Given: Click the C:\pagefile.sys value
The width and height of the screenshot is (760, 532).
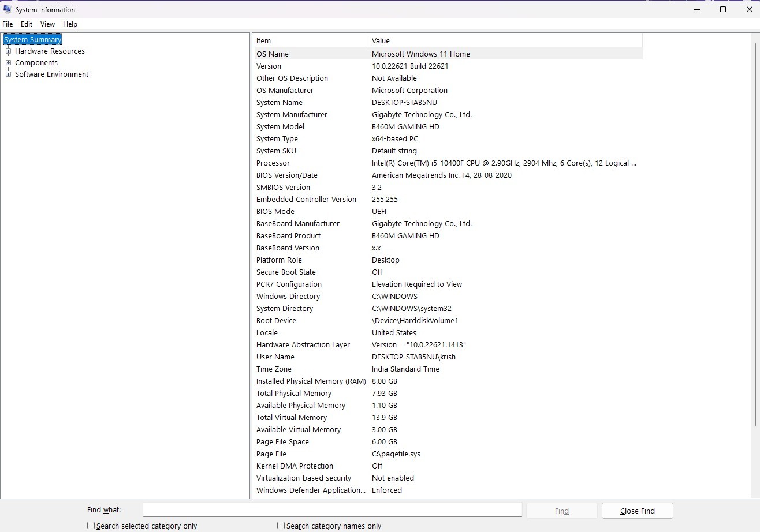Looking at the screenshot, I should pyautogui.click(x=396, y=454).
